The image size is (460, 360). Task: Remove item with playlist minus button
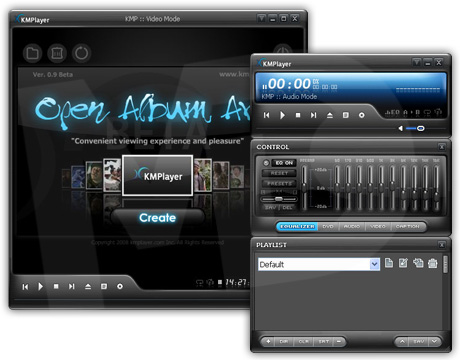(339, 341)
